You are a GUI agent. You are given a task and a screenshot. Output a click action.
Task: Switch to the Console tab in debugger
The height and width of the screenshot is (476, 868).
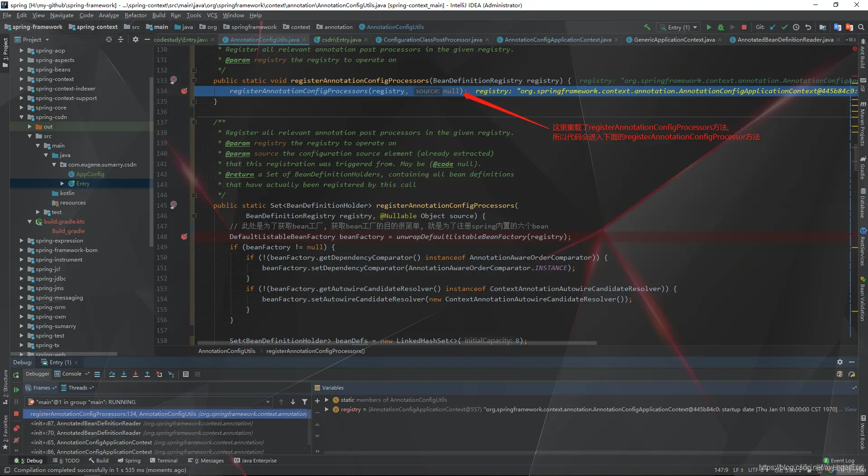click(71, 374)
